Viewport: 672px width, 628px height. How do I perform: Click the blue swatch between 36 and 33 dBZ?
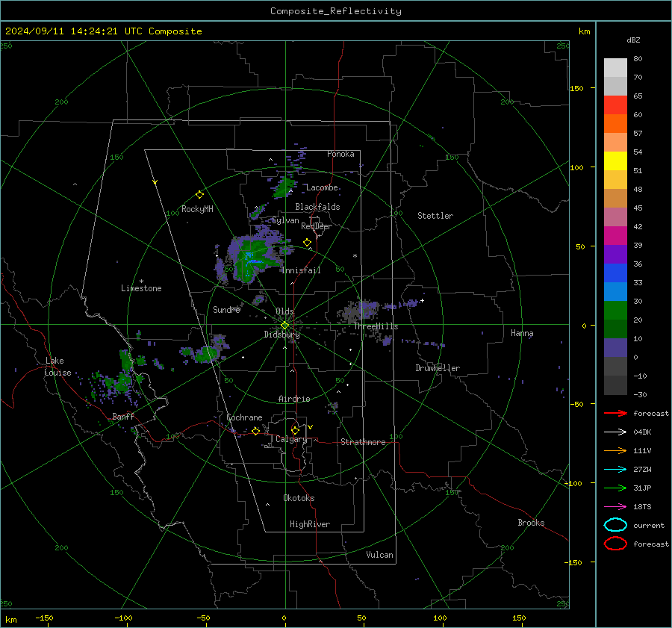pyautogui.click(x=615, y=273)
